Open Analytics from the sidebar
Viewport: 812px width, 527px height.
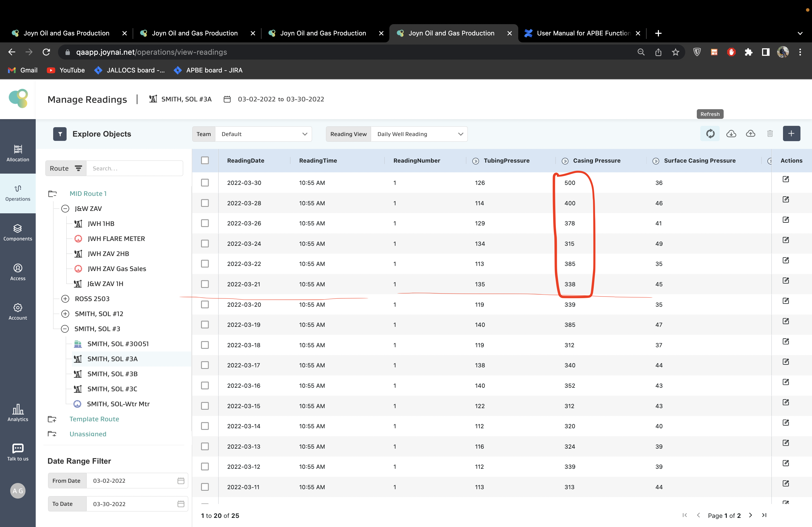point(18,413)
